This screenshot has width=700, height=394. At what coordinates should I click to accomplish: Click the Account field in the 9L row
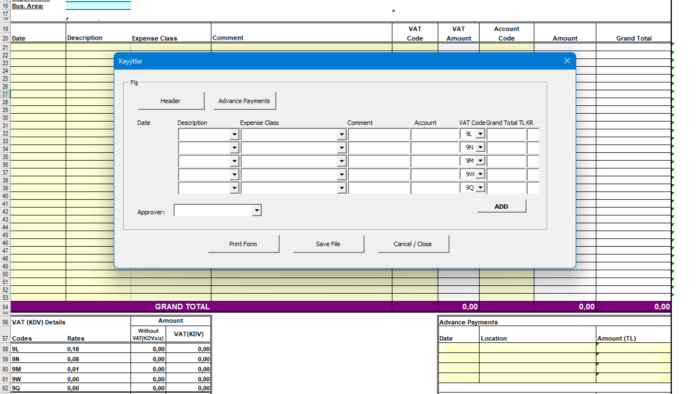(435, 134)
